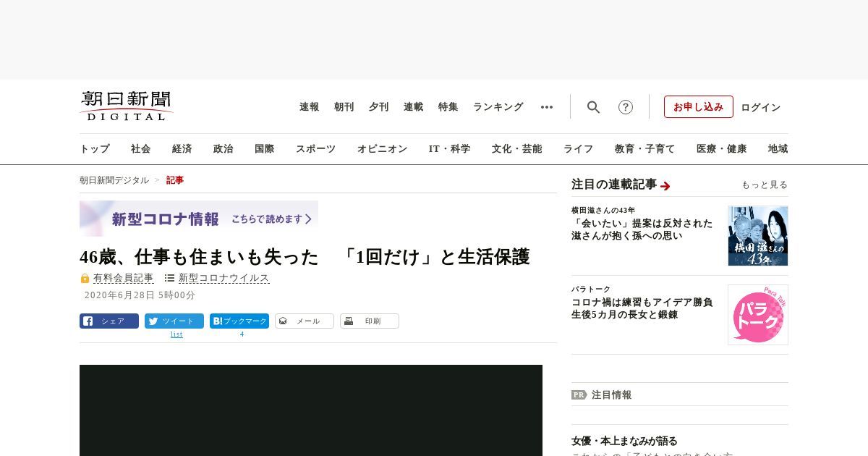Image resolution: width=868 pixels, height=456 pixels.
Task: Open 連載 in top menu
Action: tap(414, 107)
